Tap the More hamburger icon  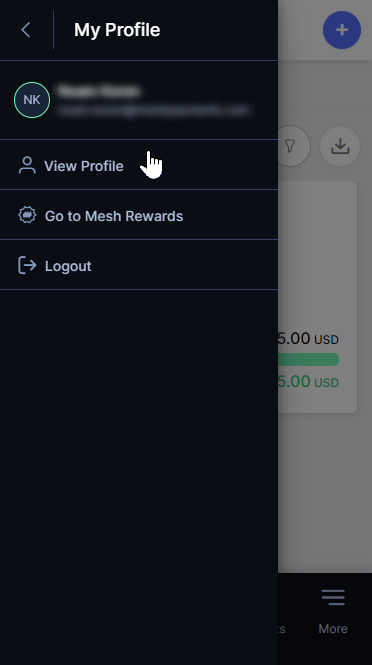333,598
